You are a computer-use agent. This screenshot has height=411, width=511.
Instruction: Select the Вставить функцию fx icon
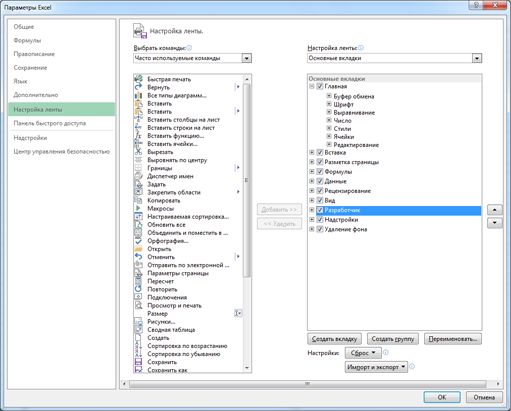pos(138,136)
